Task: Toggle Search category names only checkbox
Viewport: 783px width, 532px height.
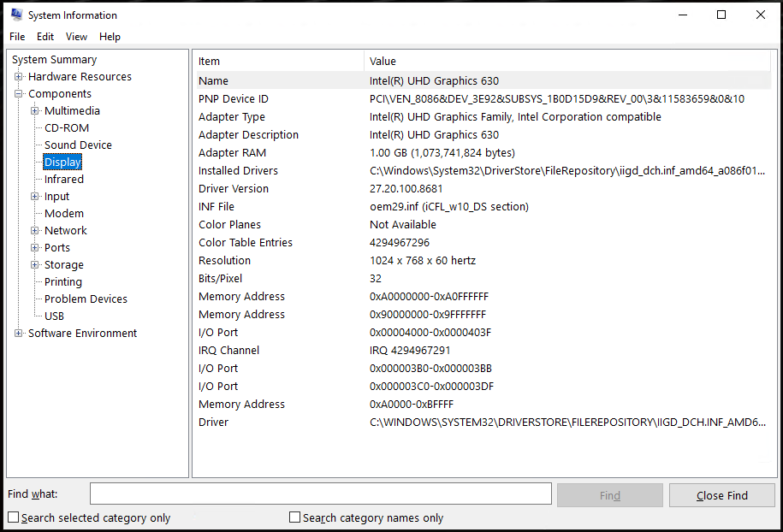Action: [294, 517]
